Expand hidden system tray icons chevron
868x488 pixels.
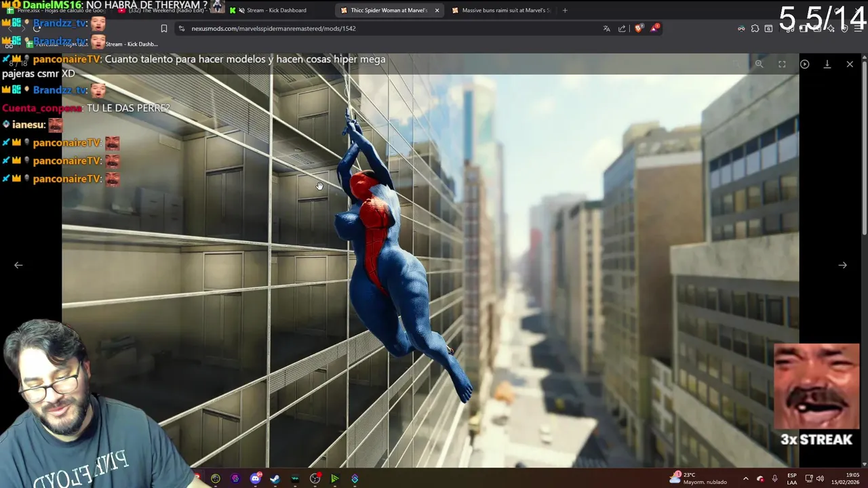pyautogui.click(x=746, y=479)
